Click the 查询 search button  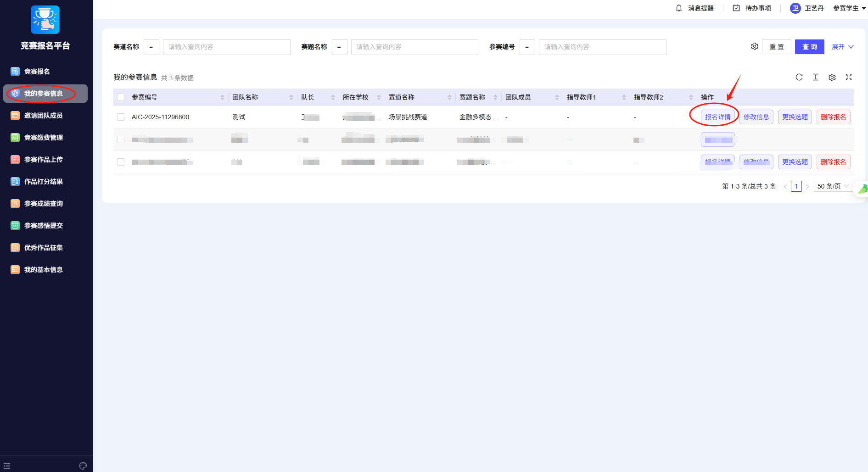click(x=809, y=47)
